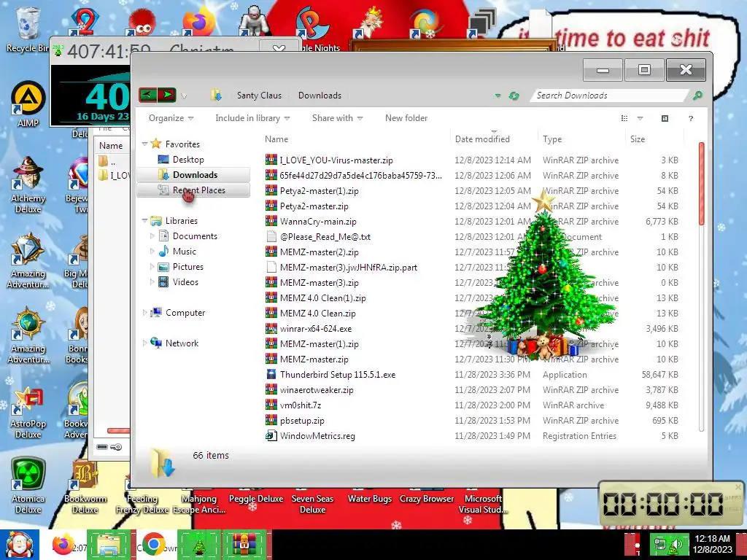Open the address bar history dropdown

pyautogui.click(x=498, y=96)
